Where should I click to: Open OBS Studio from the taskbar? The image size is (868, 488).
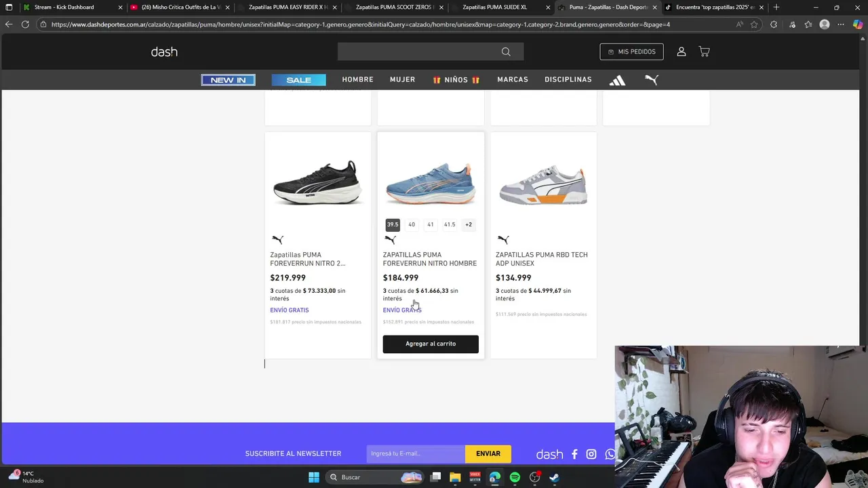(x=534, y=477)
